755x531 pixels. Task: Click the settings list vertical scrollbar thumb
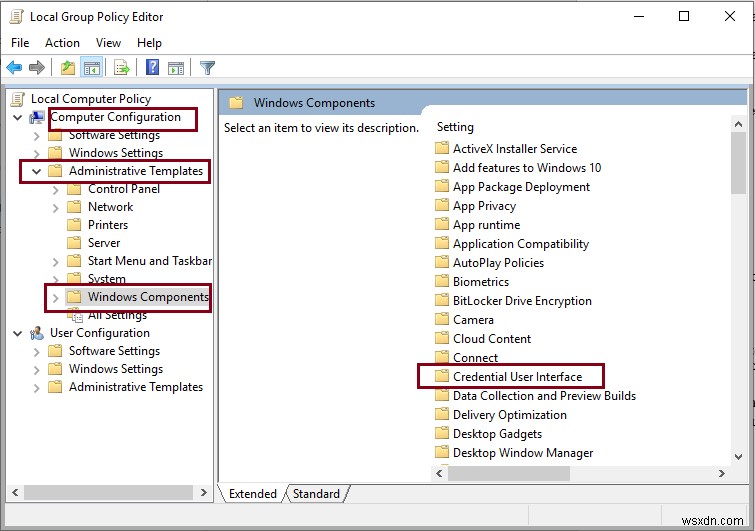738,163
